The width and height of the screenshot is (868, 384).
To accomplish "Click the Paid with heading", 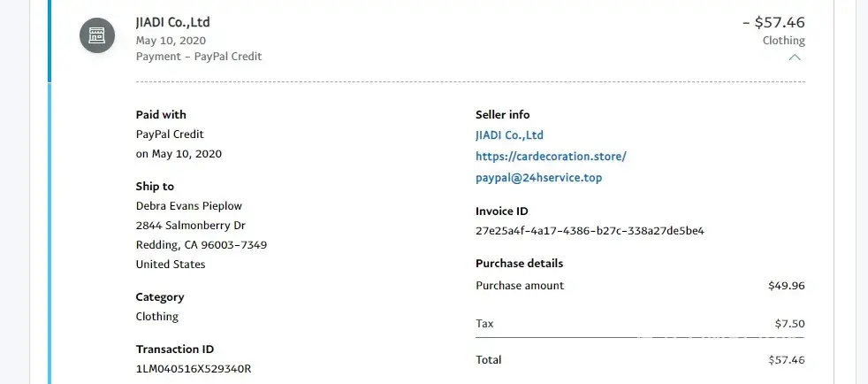I will pos(161,115).
